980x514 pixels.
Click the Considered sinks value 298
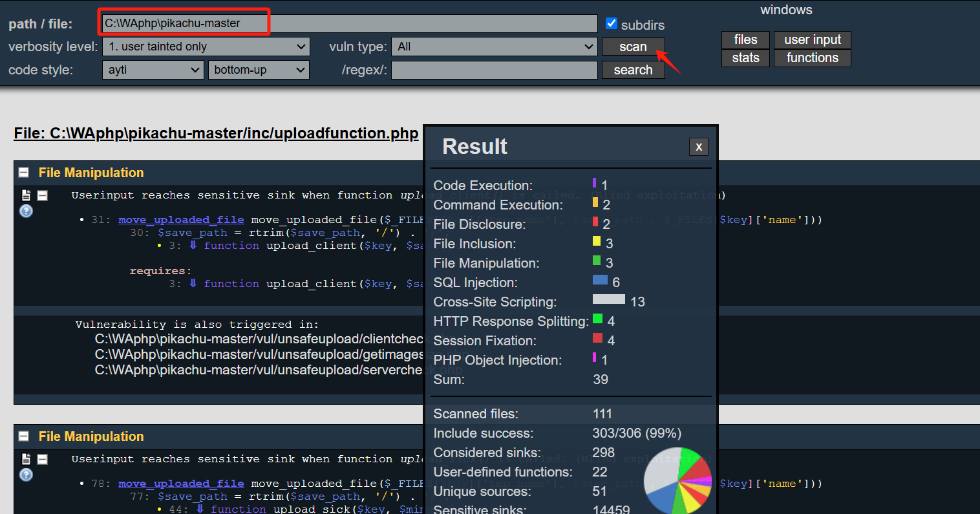click(x=604, y=453)
